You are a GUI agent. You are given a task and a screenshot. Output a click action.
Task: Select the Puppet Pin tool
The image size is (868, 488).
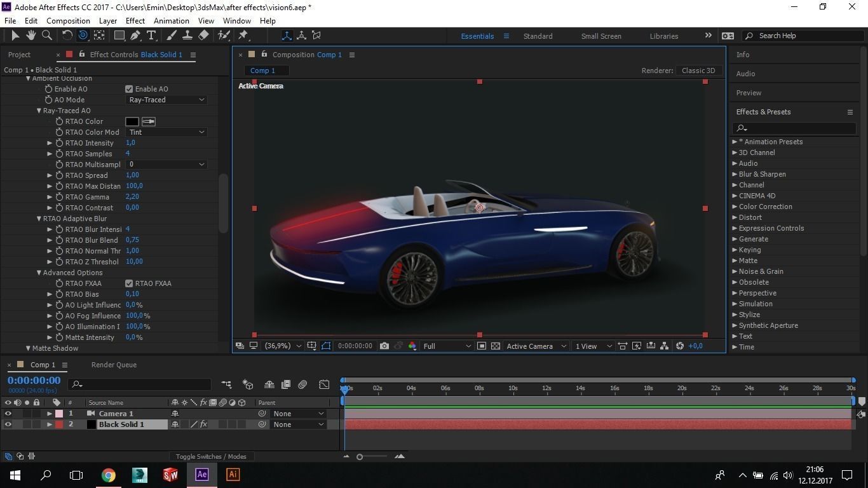tap(243, 36)
